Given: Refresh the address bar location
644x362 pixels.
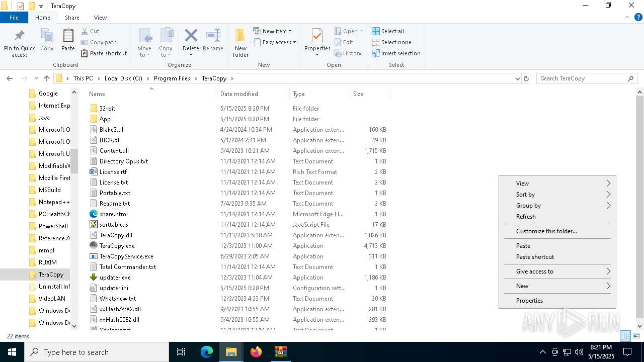Looking at the screenshot, I should (526, 78).
